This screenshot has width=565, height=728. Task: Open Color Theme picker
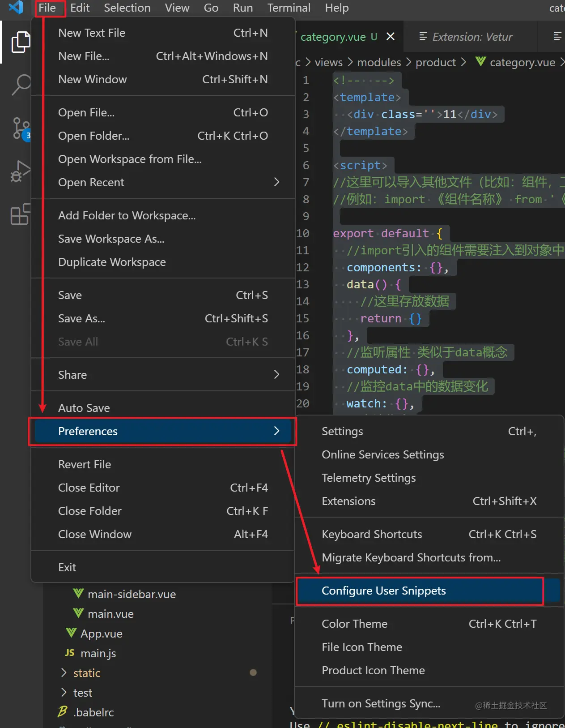[429, 624]
